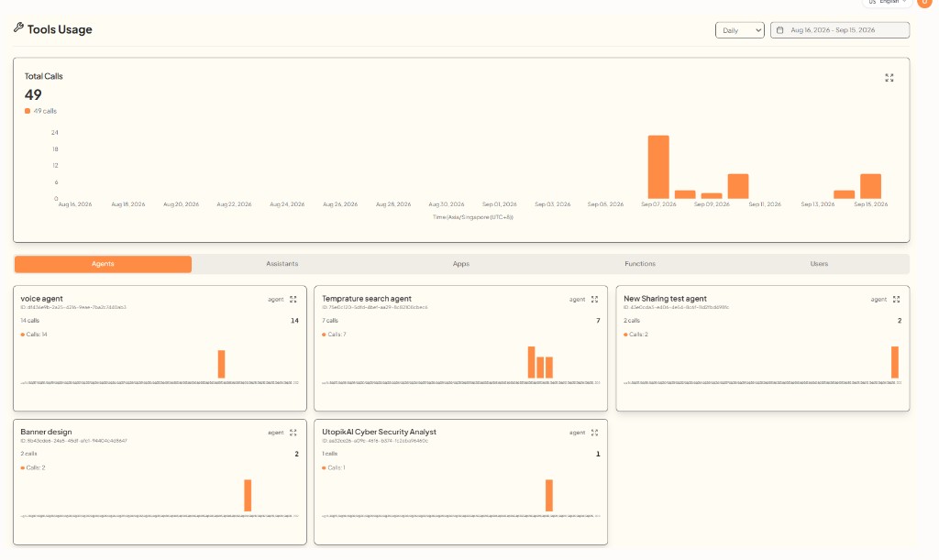Click the Tools Usage heading
This screenshot has width=939, height=560.
coord(60,29)
